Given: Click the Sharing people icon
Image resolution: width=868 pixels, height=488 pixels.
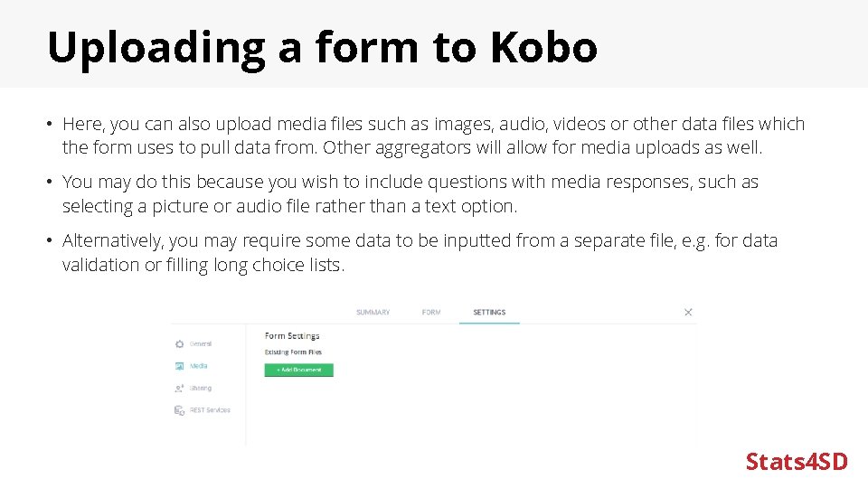Looking at the screenshot, I should click(x=179, y=388).
